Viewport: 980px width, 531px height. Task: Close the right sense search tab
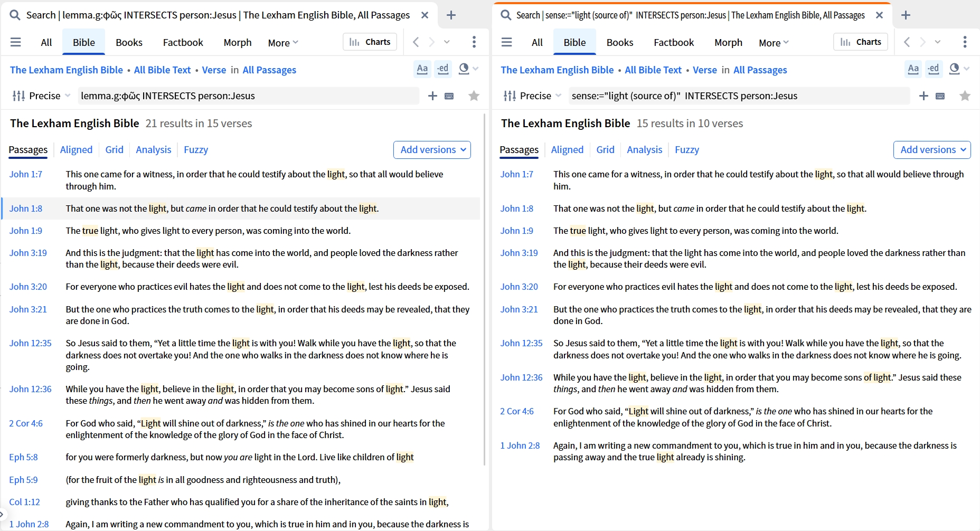[879, 15]
